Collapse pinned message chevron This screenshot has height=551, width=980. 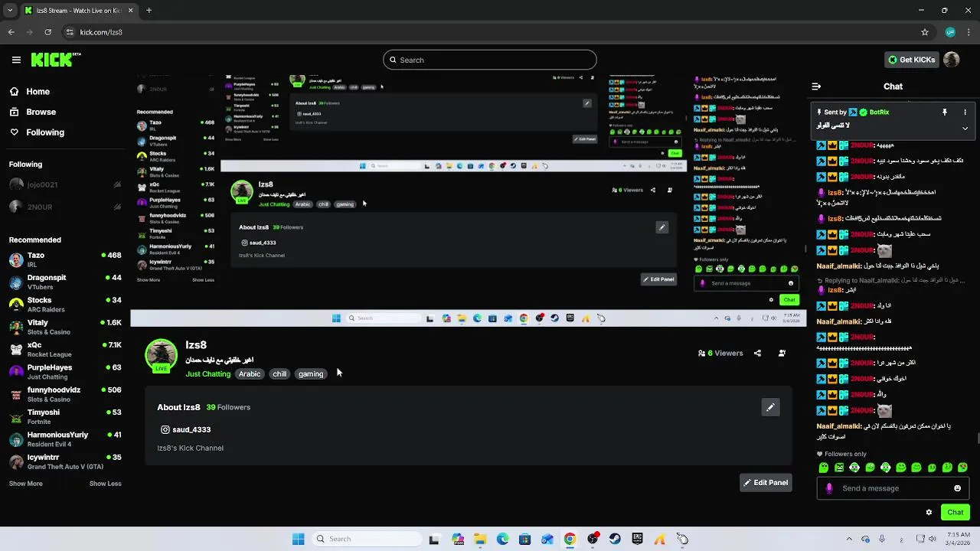point(965,129)
